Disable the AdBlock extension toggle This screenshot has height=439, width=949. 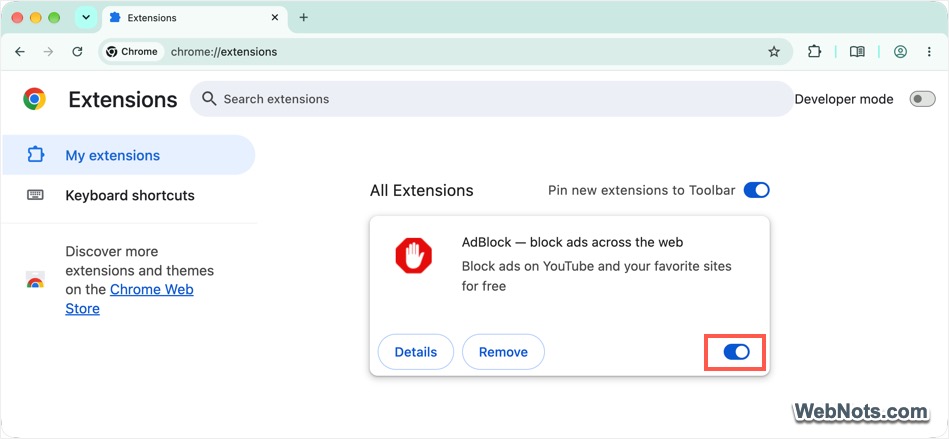click(x=737, y=352)
